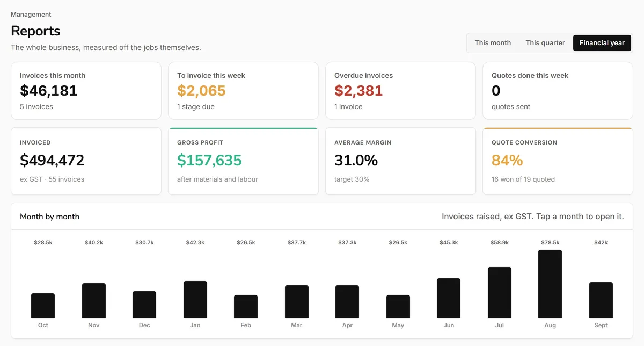Image resolution: width=644 pixels, height=346 pixels.
Task: Click the 31.0% margin figure
Action: pyautogui.click(x=356, y=160)
